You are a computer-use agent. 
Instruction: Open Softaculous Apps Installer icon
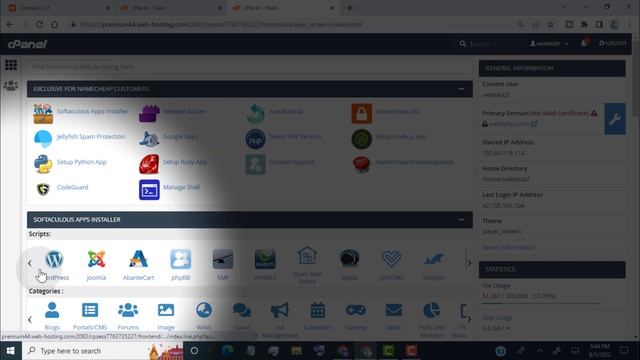tap(43, 114)
